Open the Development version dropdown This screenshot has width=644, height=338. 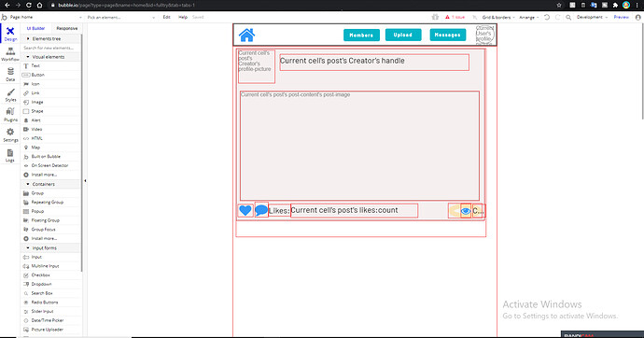click(592, 17)
